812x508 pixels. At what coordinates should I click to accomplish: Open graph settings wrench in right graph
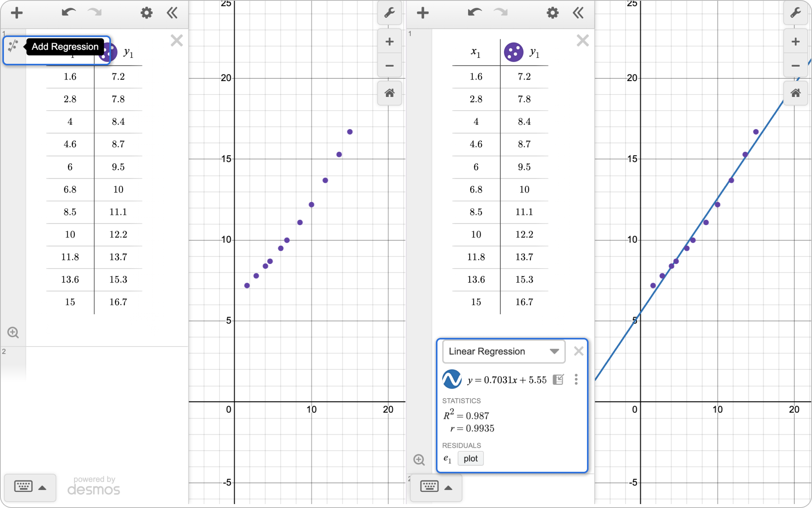pyautogui.click(x=795, y=13)
